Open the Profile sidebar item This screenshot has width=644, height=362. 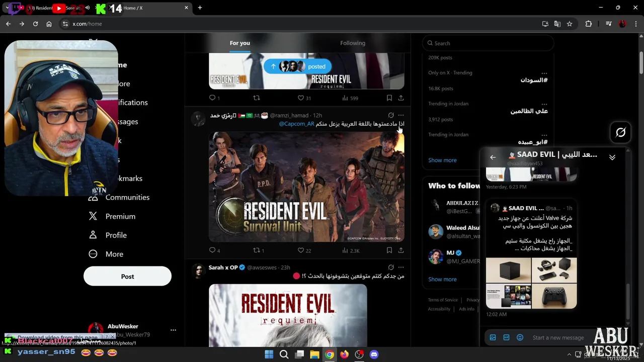click(x=108, y=235)
